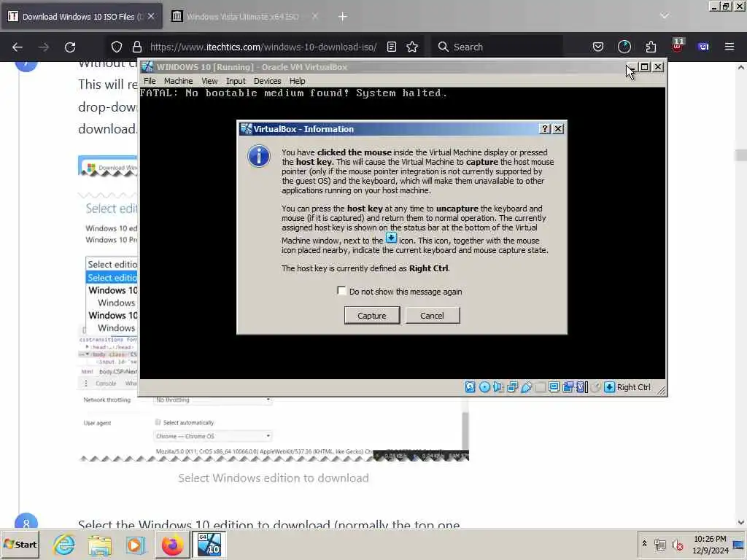Go back to the previous page

[18, 47]
